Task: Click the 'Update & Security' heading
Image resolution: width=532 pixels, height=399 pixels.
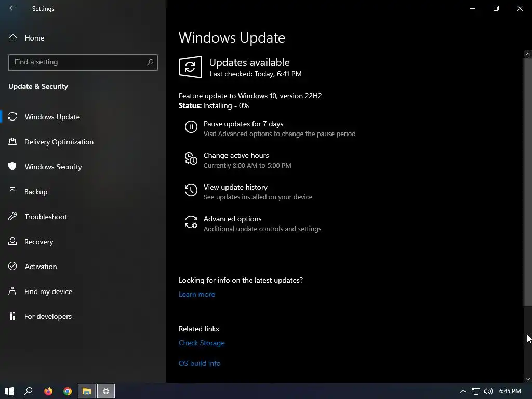Action: click(38, 86)
